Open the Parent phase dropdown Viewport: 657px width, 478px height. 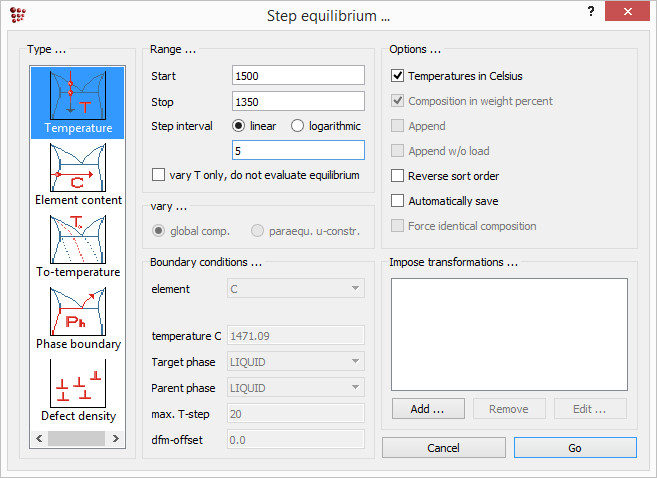pyautogui.click(x=297, y=387)
